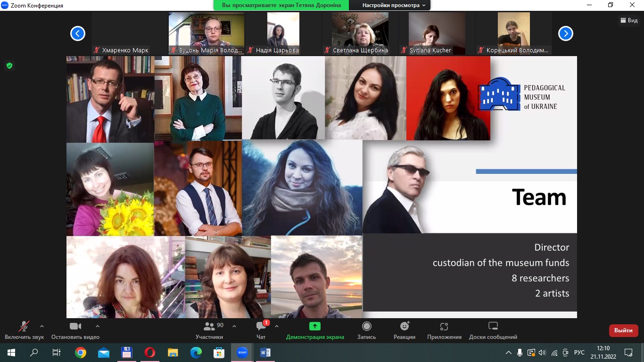Expand video options arrow beside camera
This screenshot has width=644, height=362.
pyautogui.click(x=98, y=326)
